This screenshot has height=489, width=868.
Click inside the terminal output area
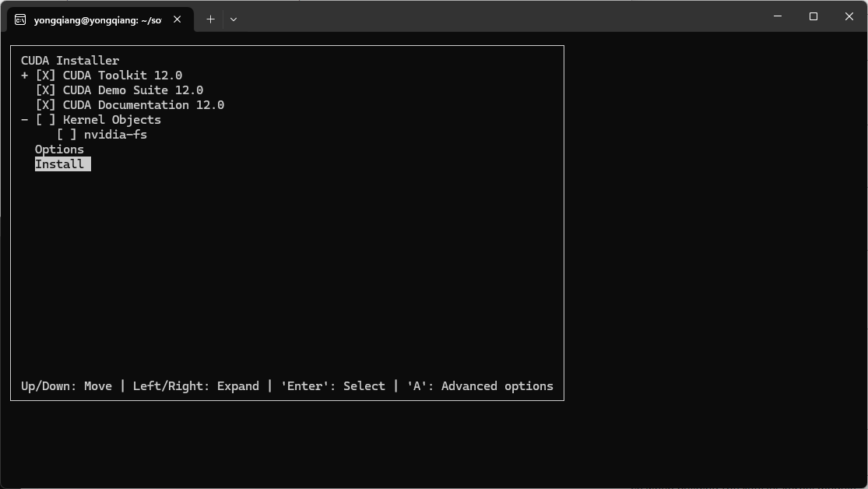(x=288, y=257)
